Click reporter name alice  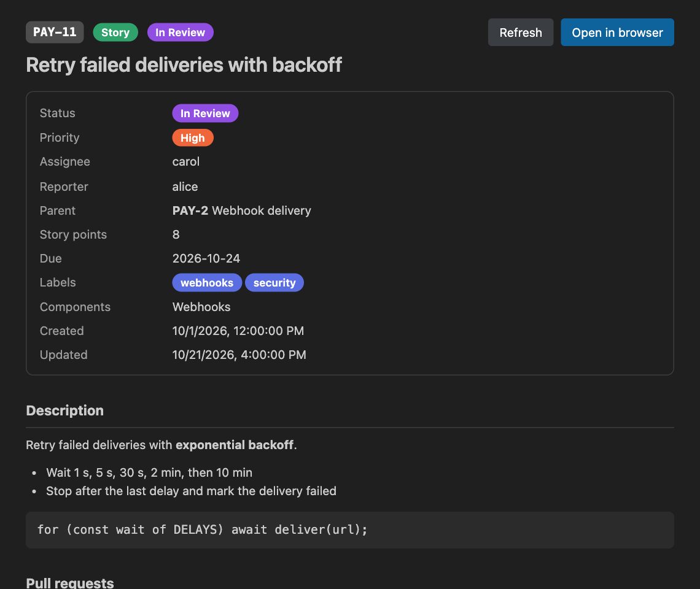pos(185,187)
